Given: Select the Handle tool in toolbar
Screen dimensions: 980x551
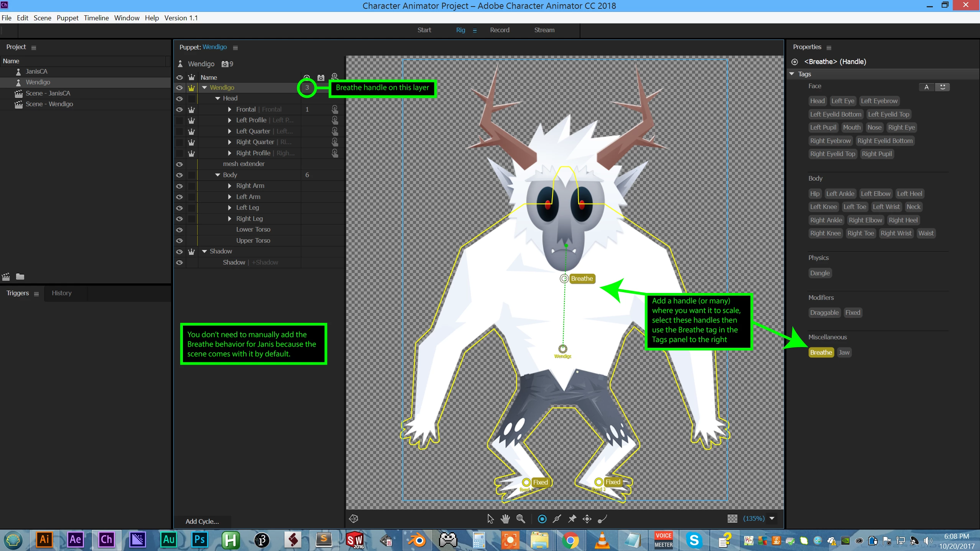Looking at the screenshot, I should [x=542, y=519].
